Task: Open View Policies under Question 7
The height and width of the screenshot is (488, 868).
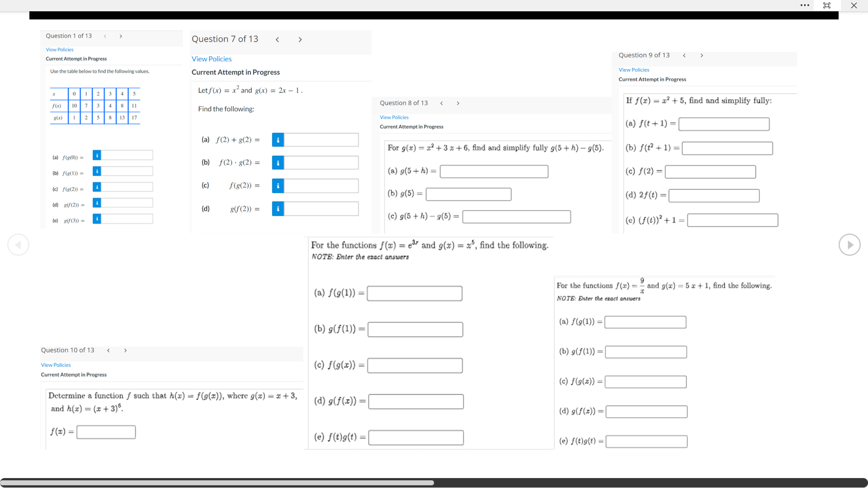Action: (x=212, y=59)
